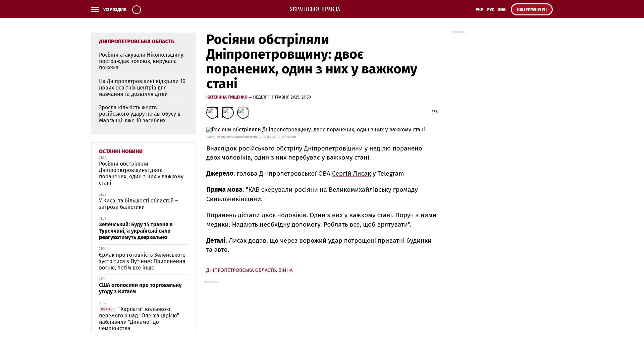Viewport: 644px width, 362px height.
Task: Switch language to РУС
Action: coord(490,10)
